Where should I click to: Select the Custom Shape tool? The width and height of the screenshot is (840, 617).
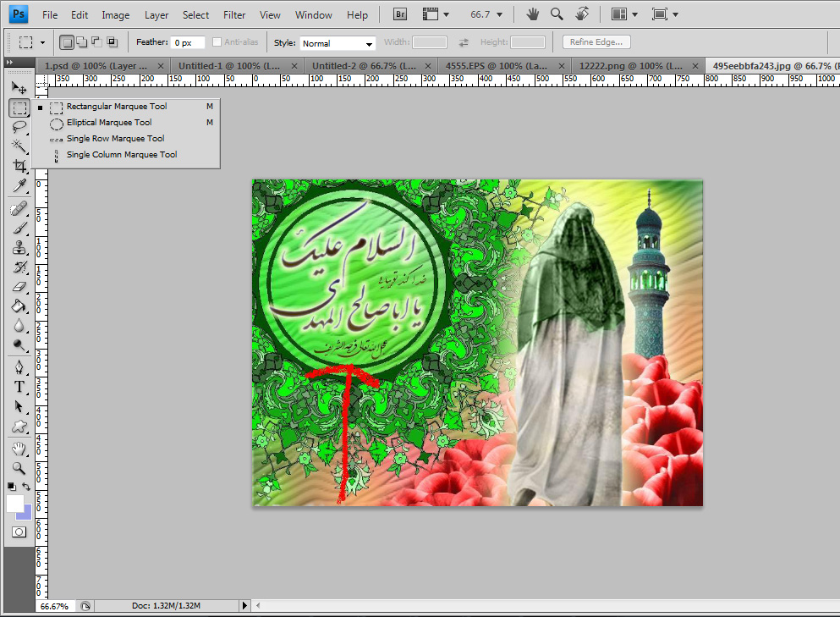[19, 427]
